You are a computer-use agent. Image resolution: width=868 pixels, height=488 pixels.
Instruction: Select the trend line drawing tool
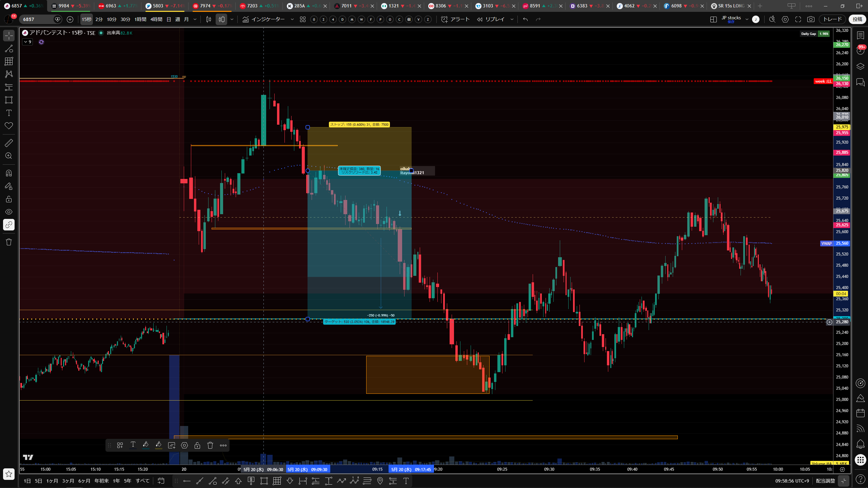pyautogui.click(x=9, y=48)
